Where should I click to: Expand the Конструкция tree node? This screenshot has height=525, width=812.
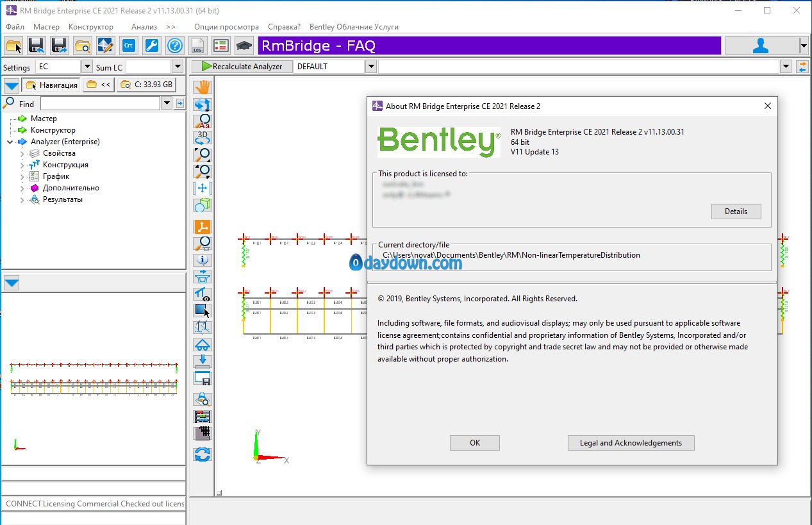pos(22,165)
